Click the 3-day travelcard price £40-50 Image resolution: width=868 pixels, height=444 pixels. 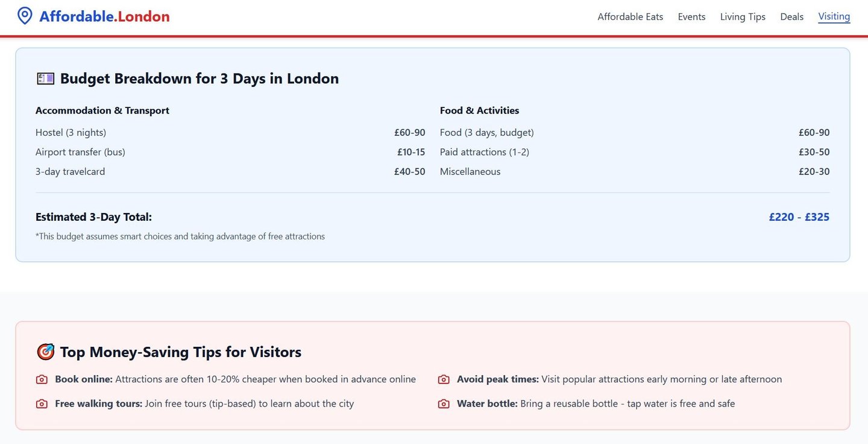409,172
